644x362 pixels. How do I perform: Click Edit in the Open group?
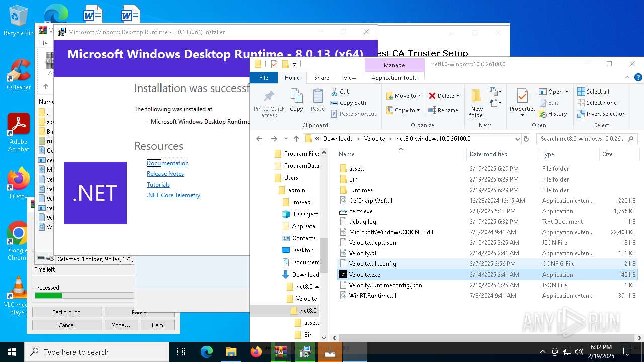pos(549,103)
